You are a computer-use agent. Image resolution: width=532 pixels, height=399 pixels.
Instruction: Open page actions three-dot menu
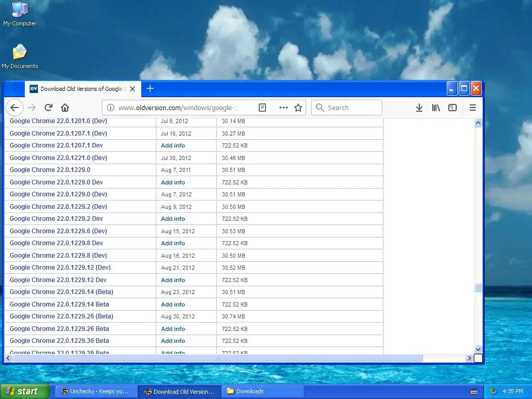(283, 108)
